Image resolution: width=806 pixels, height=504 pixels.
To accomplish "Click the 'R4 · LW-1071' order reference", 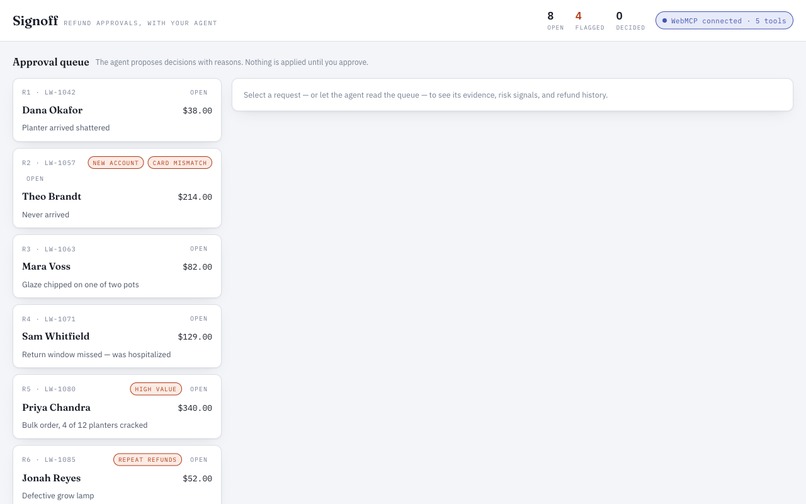I will tap(49, 319).
